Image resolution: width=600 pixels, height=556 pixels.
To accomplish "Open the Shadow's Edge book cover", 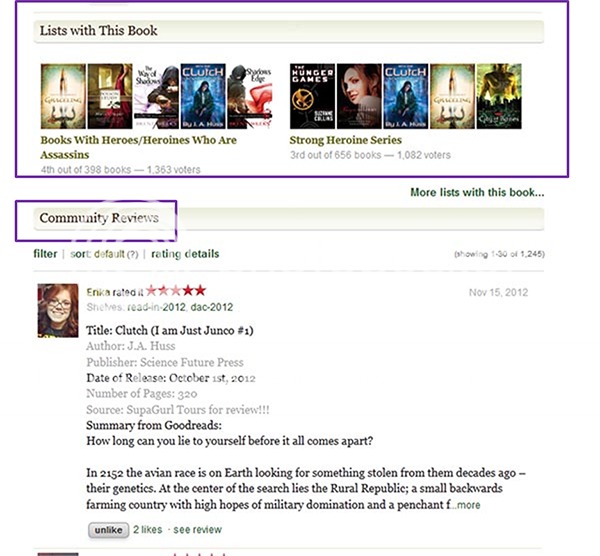I will click(250, 96).
